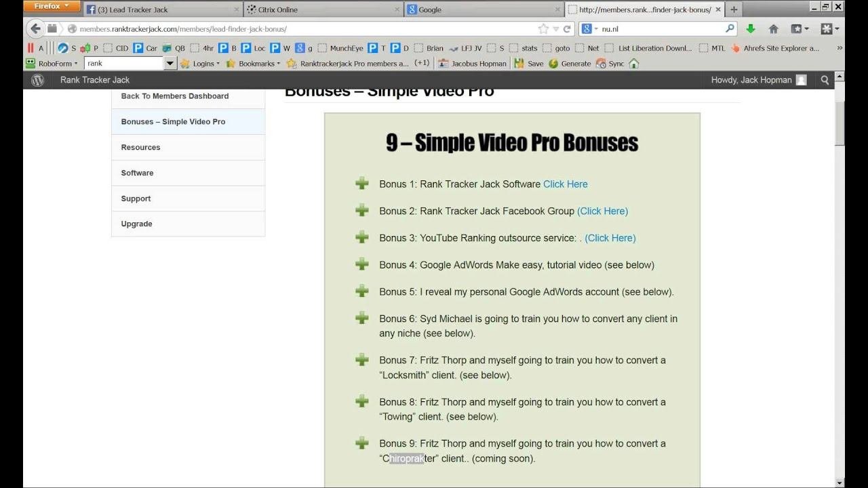The image size is (868, 488).
Task: Click Rank Tracker Jack in the admin bar
Action: pyautogui.click(x=95, y=80)
